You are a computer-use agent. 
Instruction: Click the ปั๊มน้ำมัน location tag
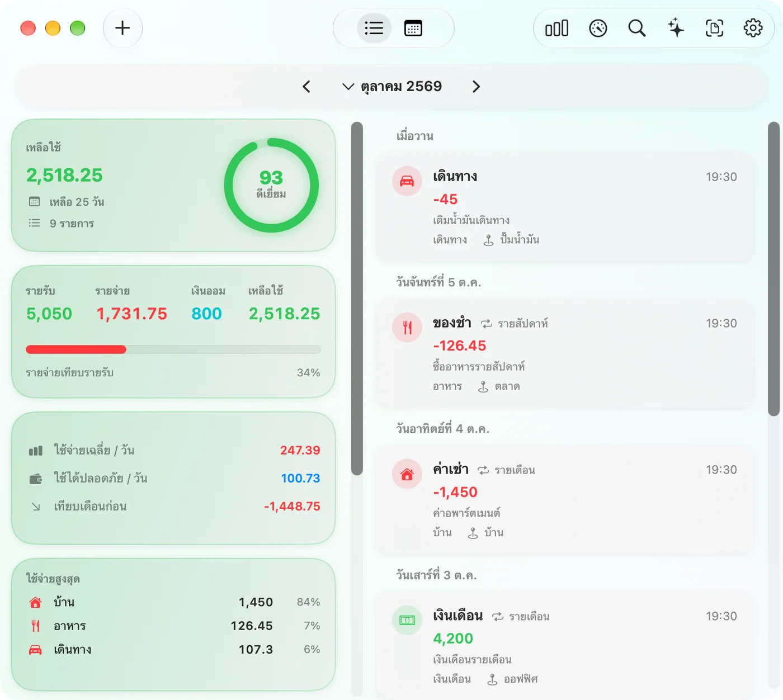pyautogui.click(x=511, y=240)
